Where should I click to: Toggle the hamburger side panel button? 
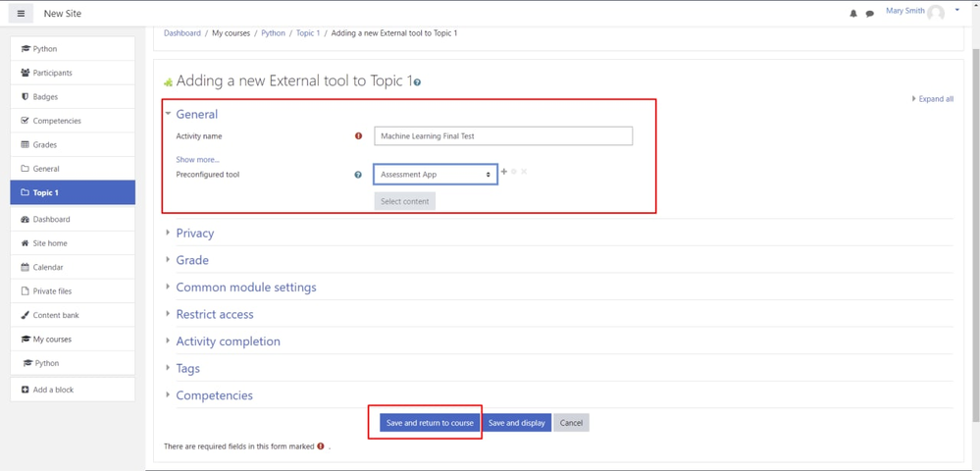point(21,13)
